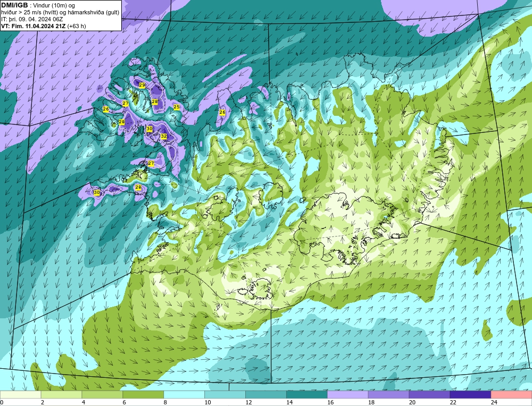Click the 2–4 m/s legend color
Image resolution: width=532 pixels, height=406 pixels.
click(x=61, y=394)
